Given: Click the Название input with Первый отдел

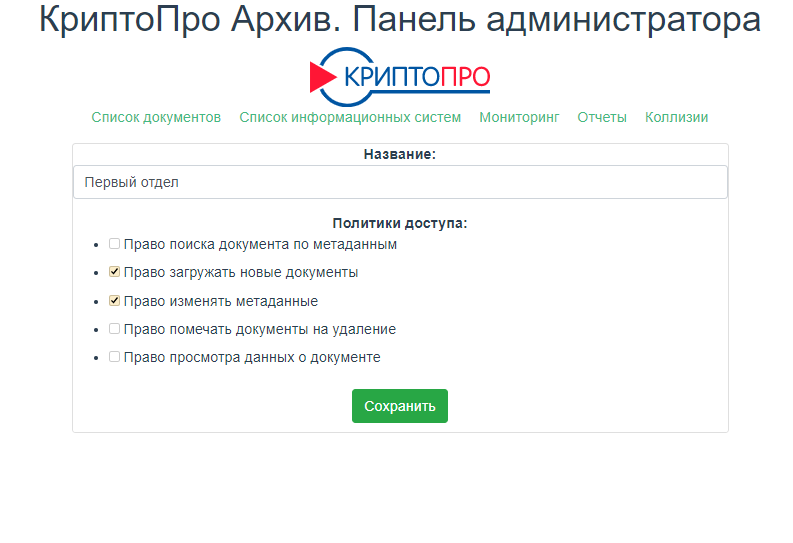Looking at the screenshot, I should point(400,182).
